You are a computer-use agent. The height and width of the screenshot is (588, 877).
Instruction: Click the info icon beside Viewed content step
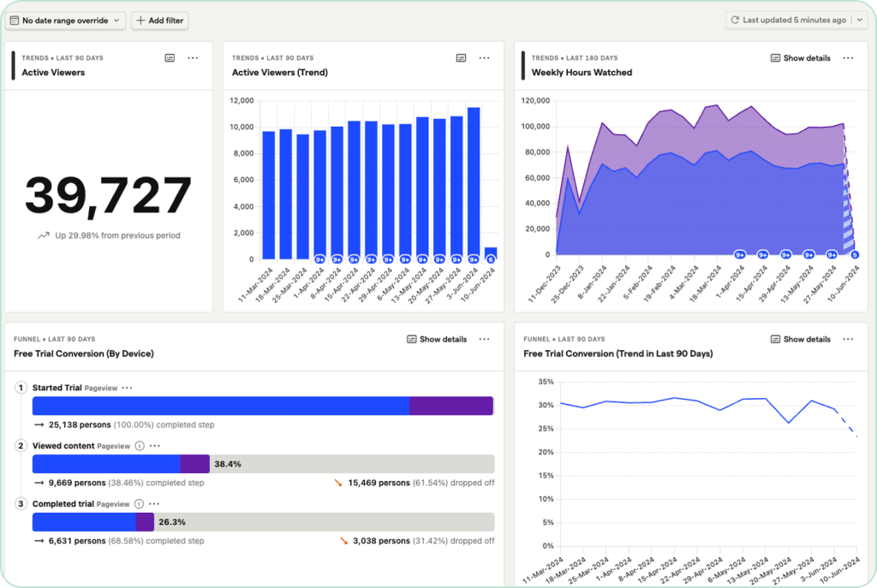click(x=140, y=446)
